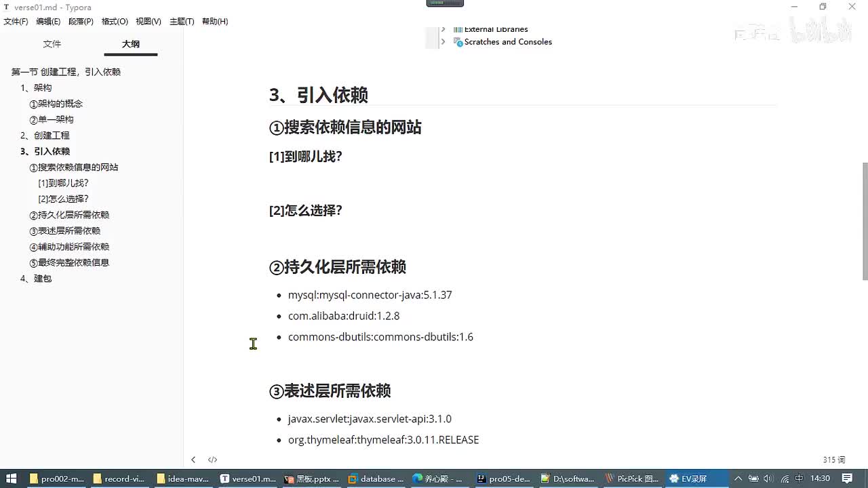Click the Scratches and Consoles icon in the image
The width and height of the screenshot is (868, 488).
point(458,41)
